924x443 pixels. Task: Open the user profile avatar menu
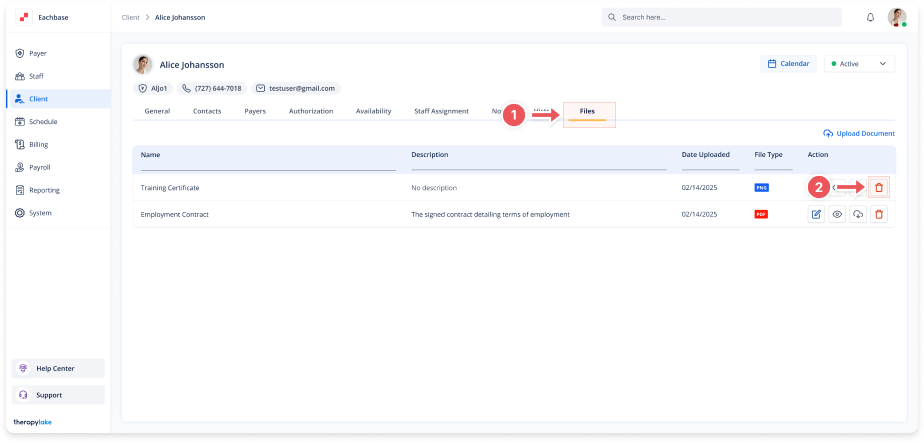click(897, 17)
